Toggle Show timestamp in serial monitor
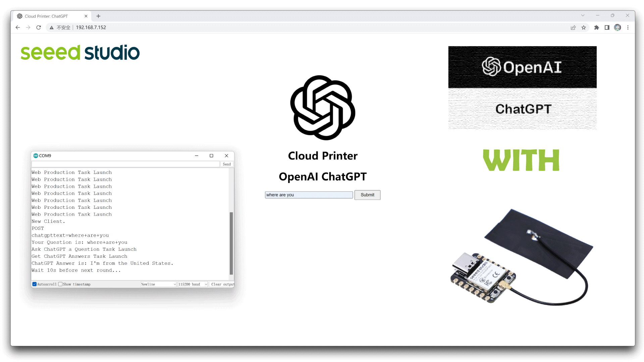 (x=60, y=284)
